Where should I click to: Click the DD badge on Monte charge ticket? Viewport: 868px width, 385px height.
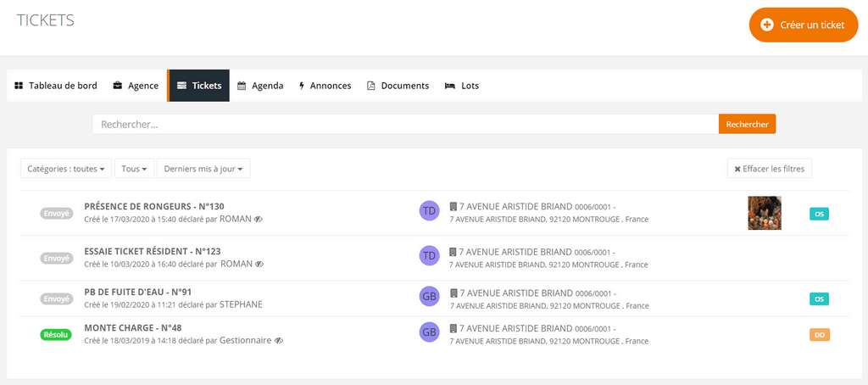(x=820, y=335)
